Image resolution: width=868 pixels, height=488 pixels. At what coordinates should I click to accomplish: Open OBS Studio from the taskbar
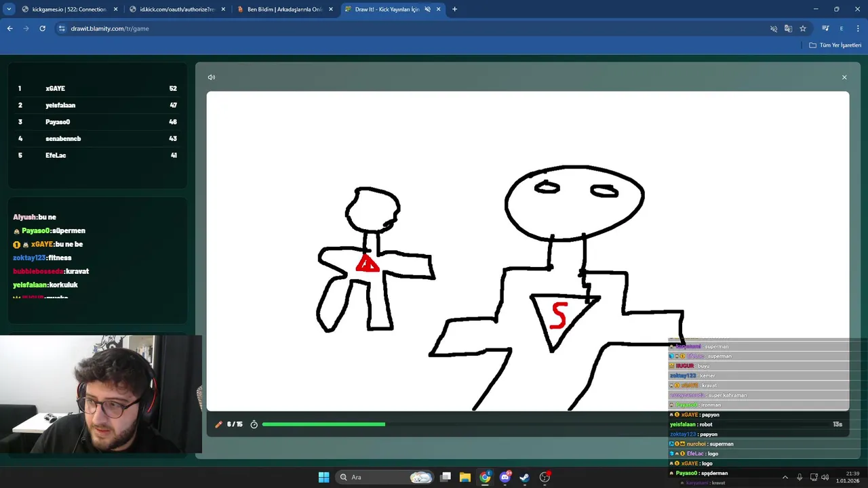point(545,477)
